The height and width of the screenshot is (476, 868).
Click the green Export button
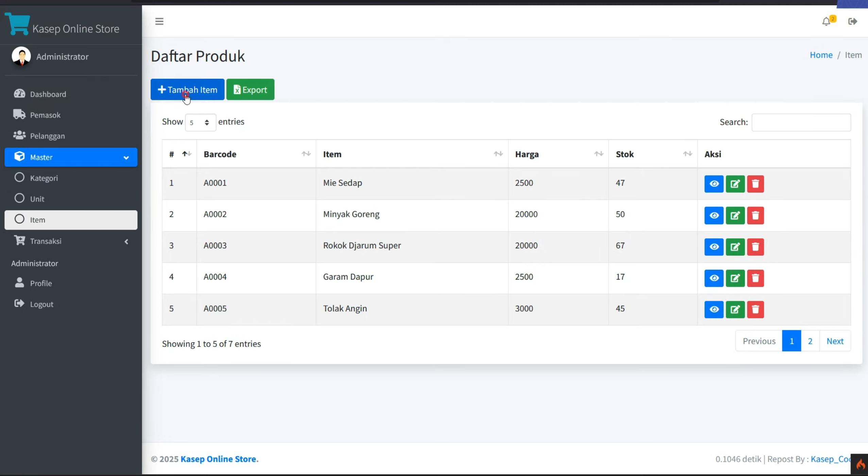[x=250, y=89]
